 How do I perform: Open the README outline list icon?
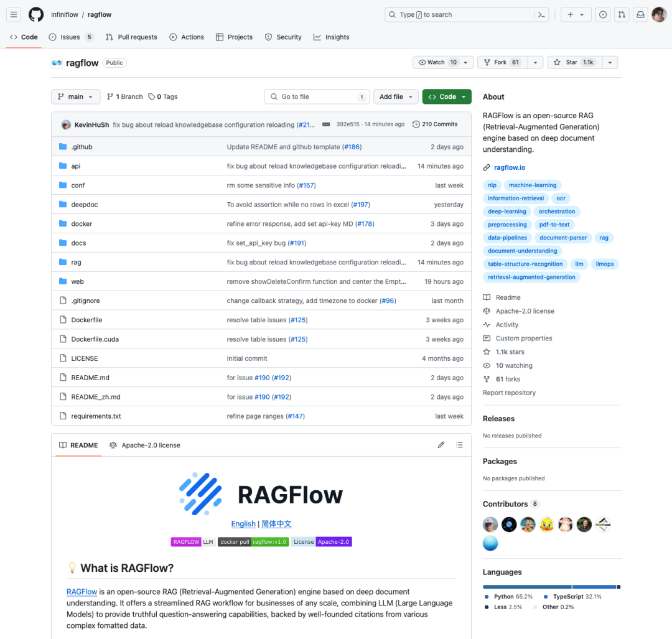click(x=459, y=445)
